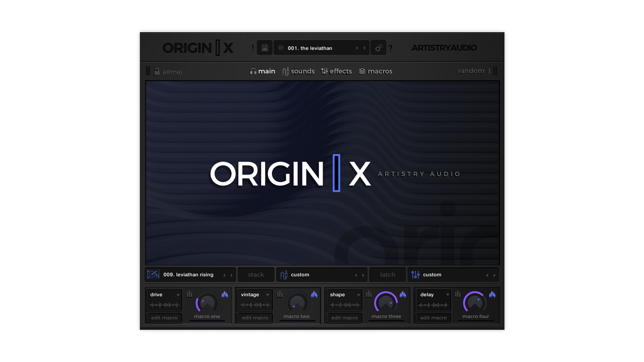The image size is (644, 362).
Task: Toggle the latch mode button
Action: (x=387, y=275)
